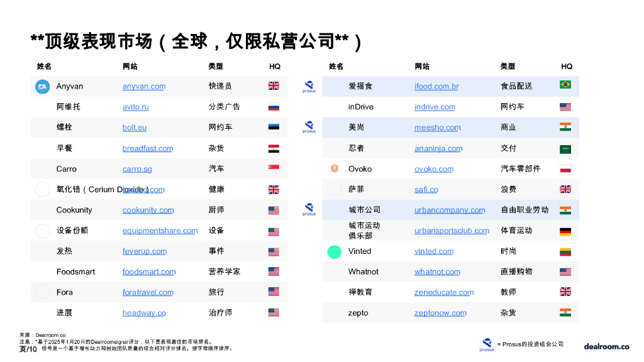
Task: Click the Anyvan company logo icon
Action: pyautogui.click(x=42, y=86)
